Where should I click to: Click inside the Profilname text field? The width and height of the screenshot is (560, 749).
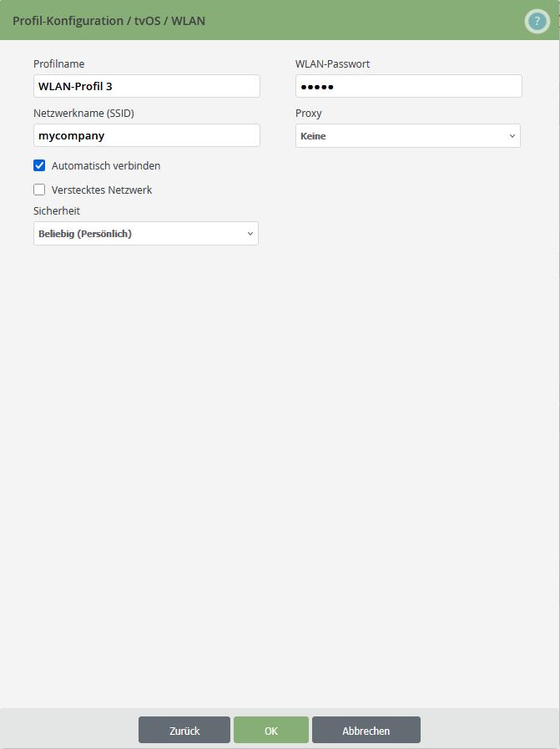(146, 86)
